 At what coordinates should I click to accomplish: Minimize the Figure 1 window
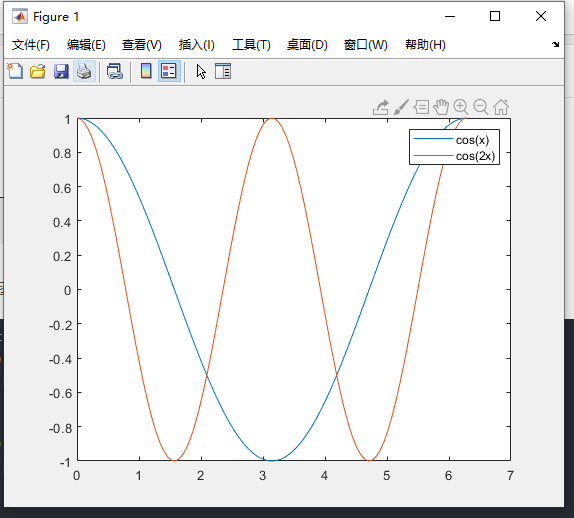tap(450, 16)
